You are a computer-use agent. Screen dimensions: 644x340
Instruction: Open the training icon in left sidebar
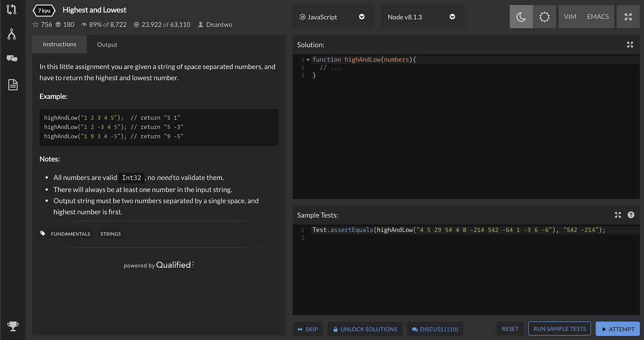(12, 9)
